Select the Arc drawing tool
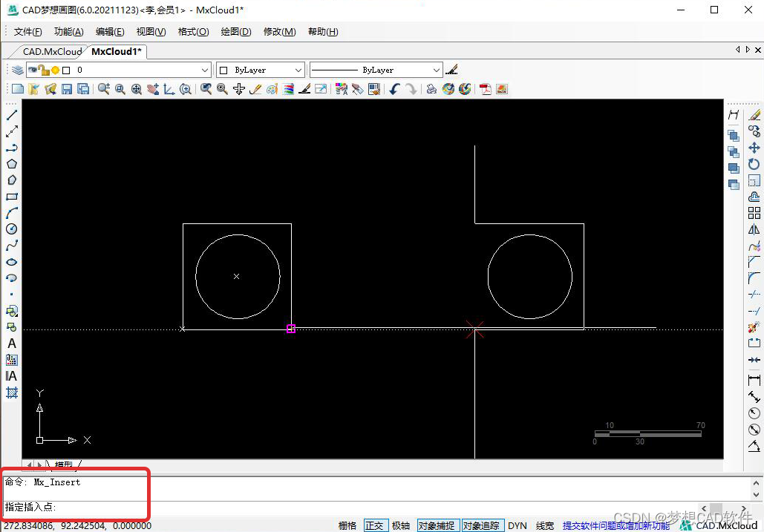The width and height of the screenshot is (764, 532). [x=12, y=213]
